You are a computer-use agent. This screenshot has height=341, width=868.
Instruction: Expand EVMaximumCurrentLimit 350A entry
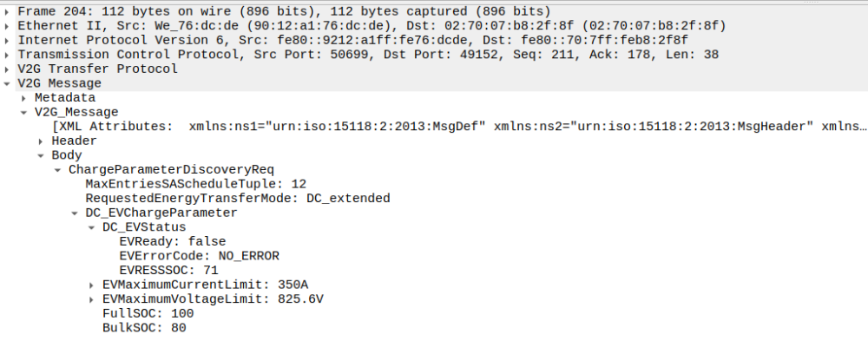pos(91,285)
